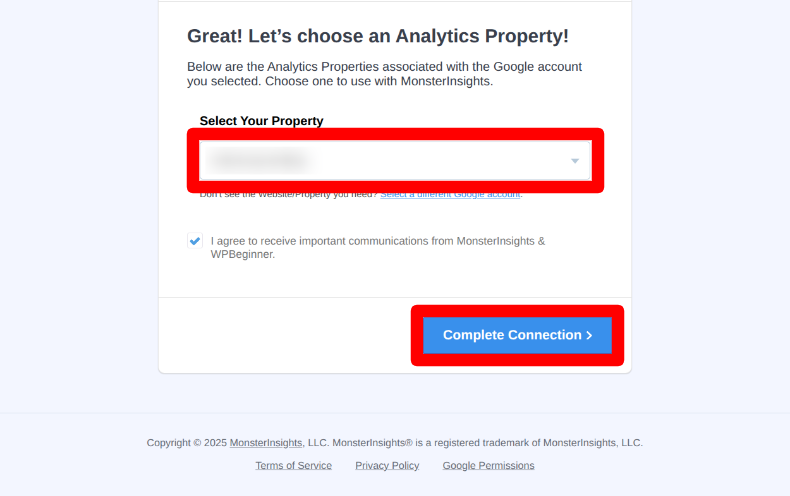
Task: Uncheck the agree to communications checkbox
Action: tap(195, 241)
